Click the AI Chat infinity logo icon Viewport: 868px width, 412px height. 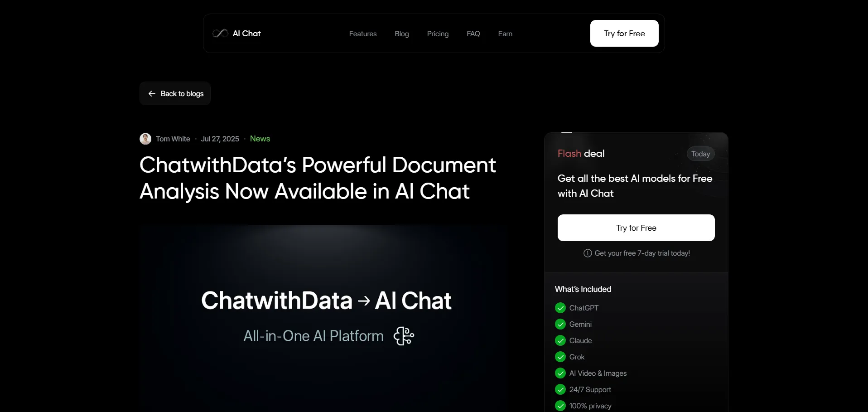pos(220,34)
